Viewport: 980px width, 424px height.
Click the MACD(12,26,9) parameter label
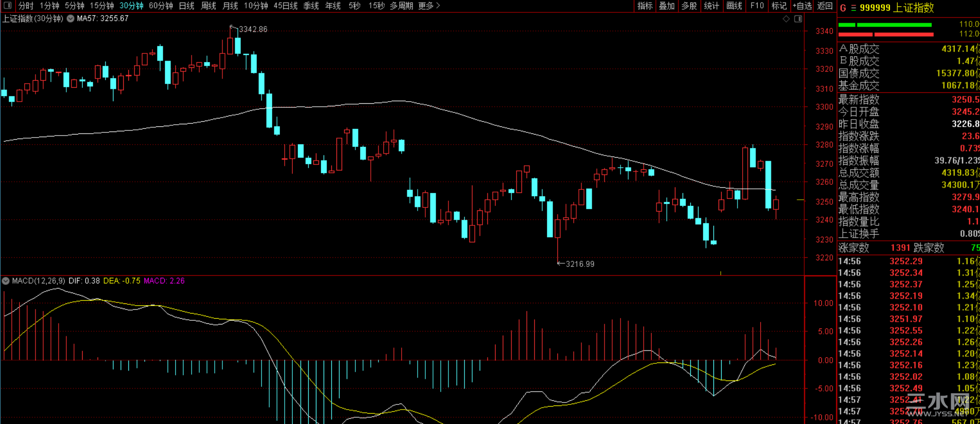pyautogui.click(x=39, y=281)
